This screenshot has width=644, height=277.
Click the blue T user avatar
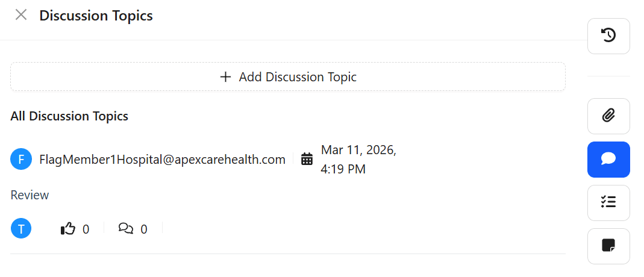[21, 229]
